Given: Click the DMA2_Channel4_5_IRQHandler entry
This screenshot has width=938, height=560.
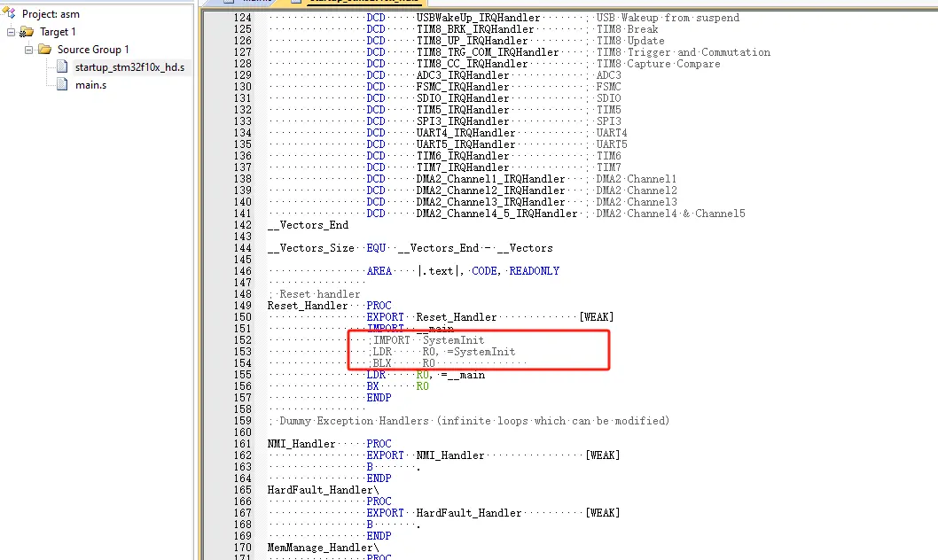Looking at the screenshot, I should [496, 214].
